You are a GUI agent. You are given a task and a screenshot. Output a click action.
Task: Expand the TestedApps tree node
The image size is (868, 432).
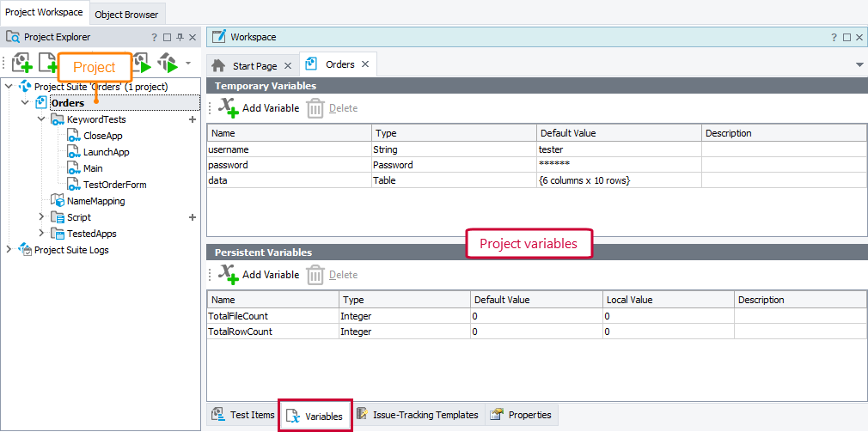(41, 234)
